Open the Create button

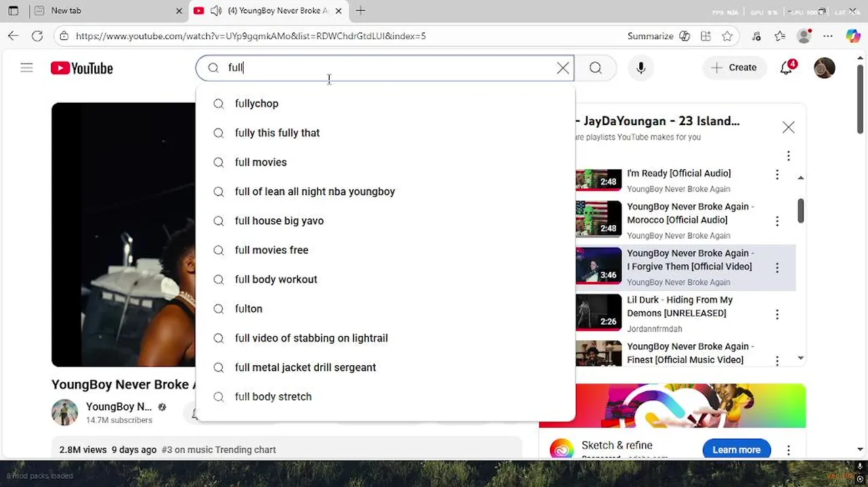coord(734,68)
